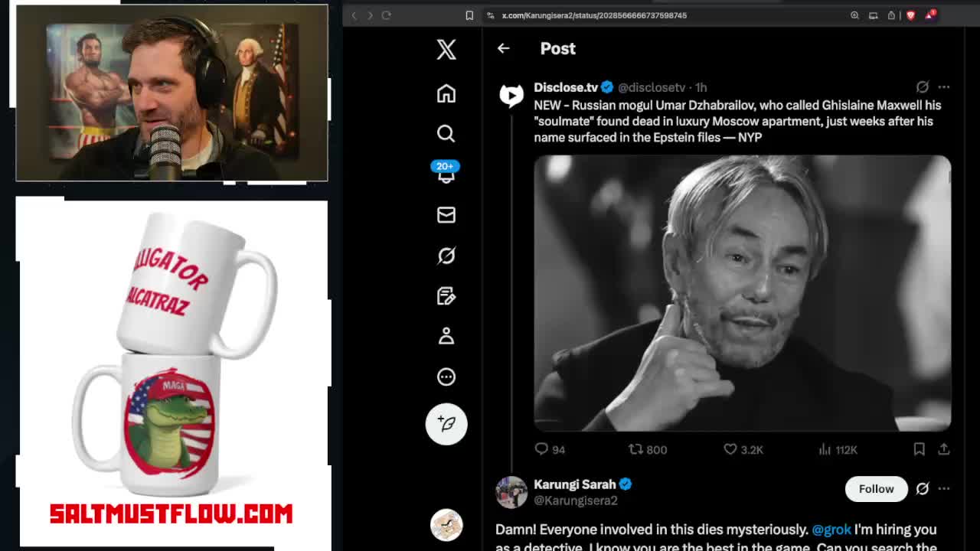Open the Disclose.tv profile name link
Viewport: 980px width, 551px height.
click(x=566, y=87)
